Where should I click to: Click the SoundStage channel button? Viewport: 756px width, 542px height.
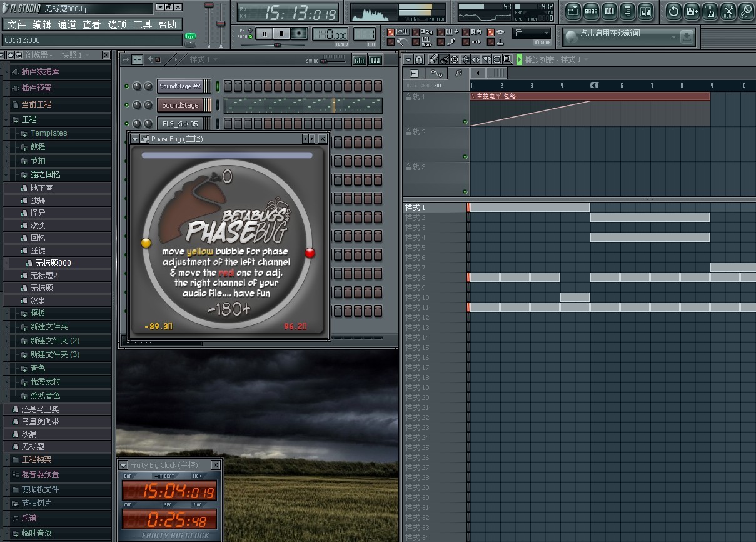[180, 105]
